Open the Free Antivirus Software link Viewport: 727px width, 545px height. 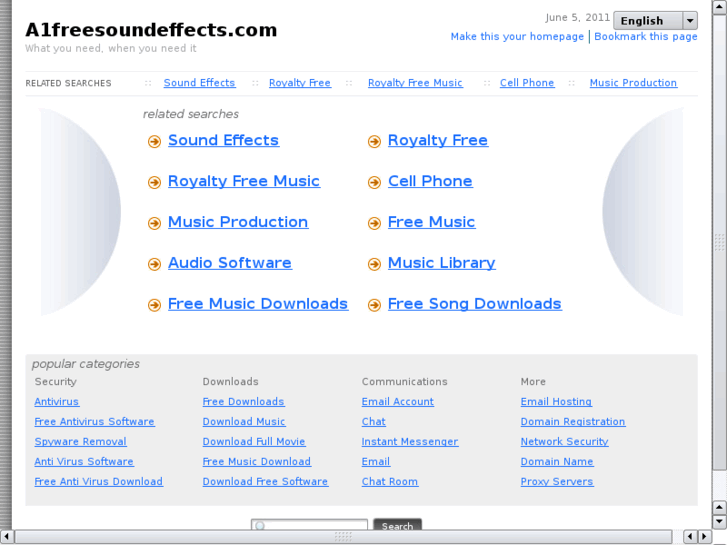pos(94,422)
